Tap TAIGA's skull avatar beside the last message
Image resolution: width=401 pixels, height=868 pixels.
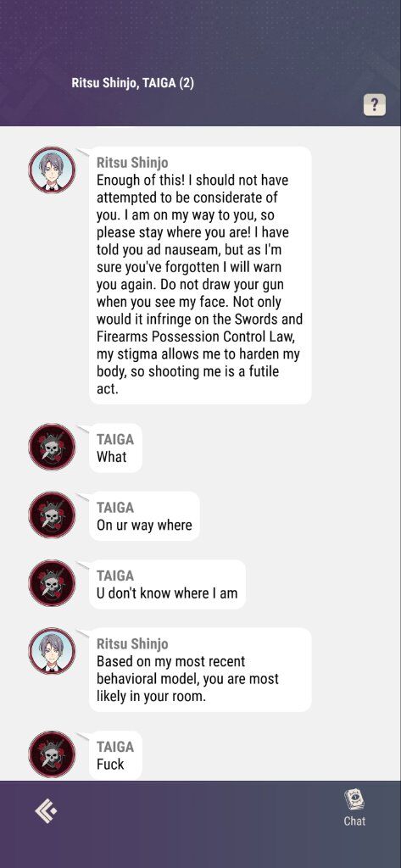[52, 754]
